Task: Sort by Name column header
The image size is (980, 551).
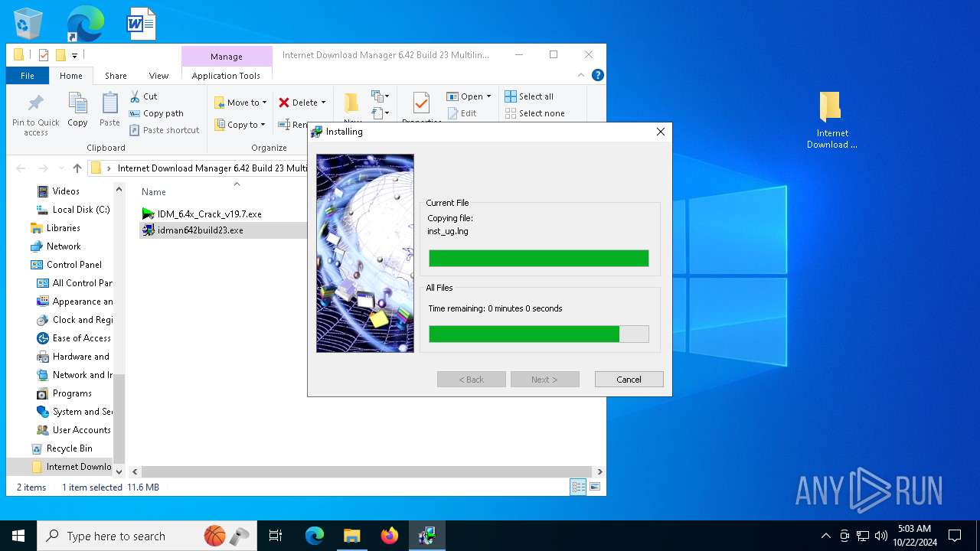Action: [x=154, y=192]
